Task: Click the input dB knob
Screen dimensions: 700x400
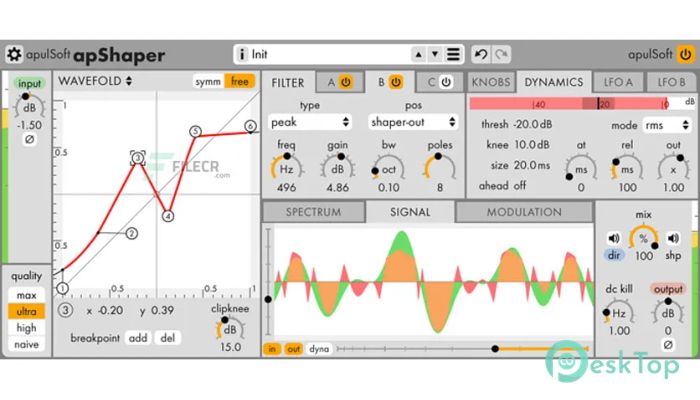Action: (29, 107)
